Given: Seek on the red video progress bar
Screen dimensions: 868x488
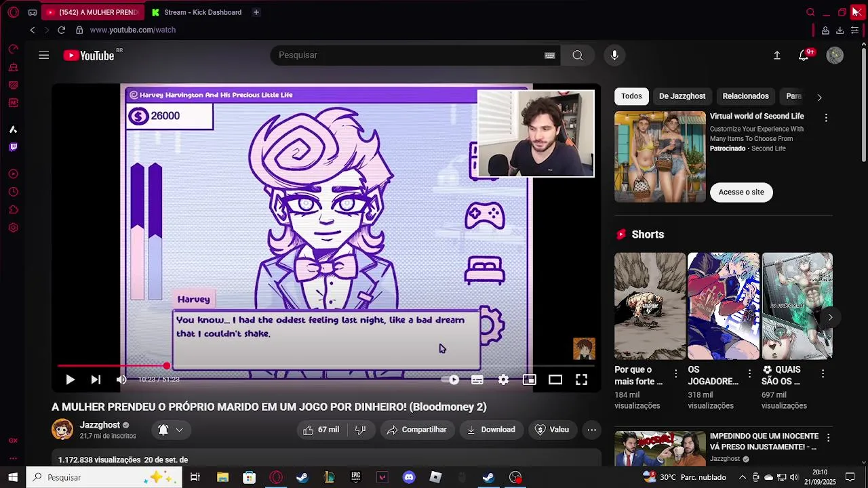Looking at the screenshot, I should click(326, 366).
